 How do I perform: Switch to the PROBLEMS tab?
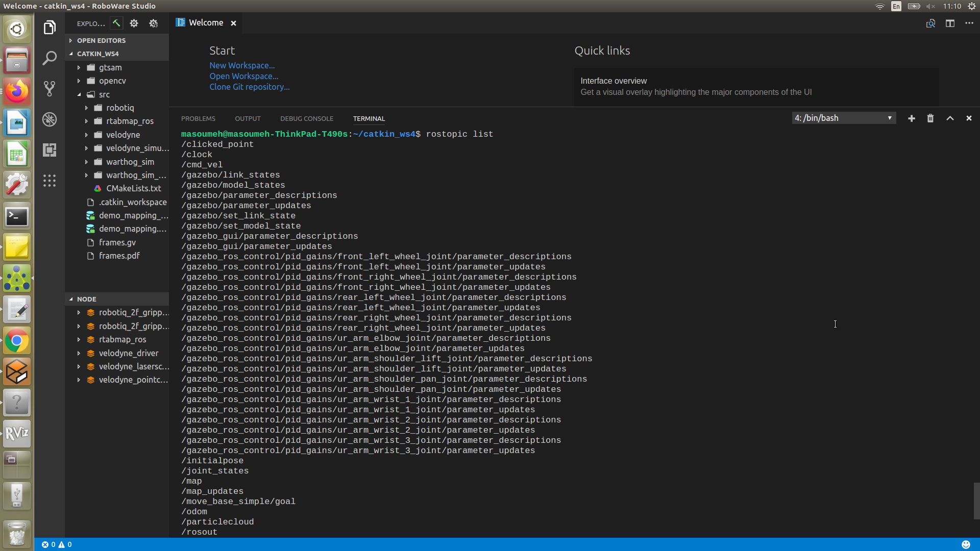[x=198, y=119]
